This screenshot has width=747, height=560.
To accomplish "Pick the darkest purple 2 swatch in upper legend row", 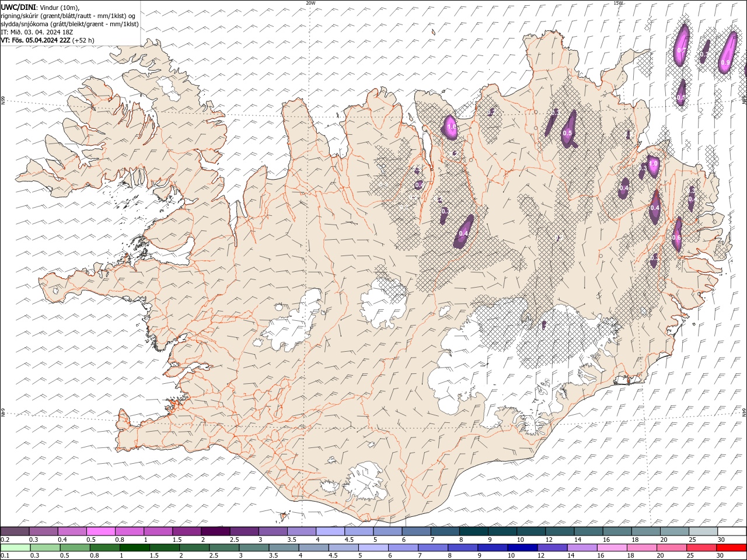I will 215,531.
